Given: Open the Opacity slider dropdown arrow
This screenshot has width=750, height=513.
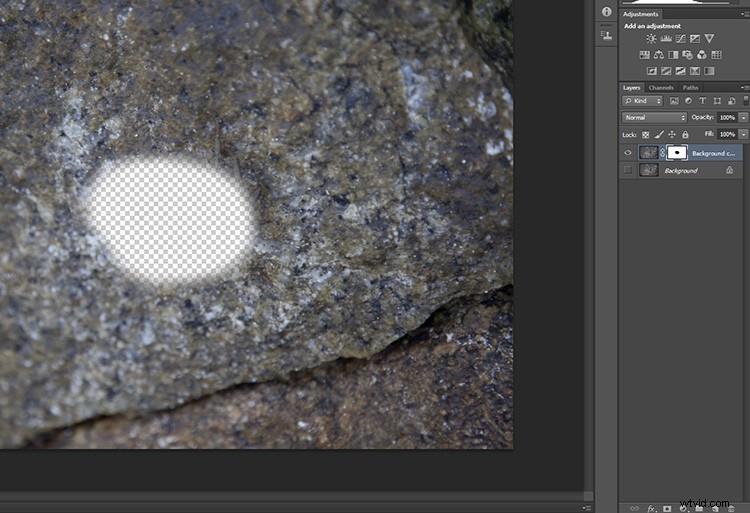Looking at the screenshot, I should tap(744, 118).
